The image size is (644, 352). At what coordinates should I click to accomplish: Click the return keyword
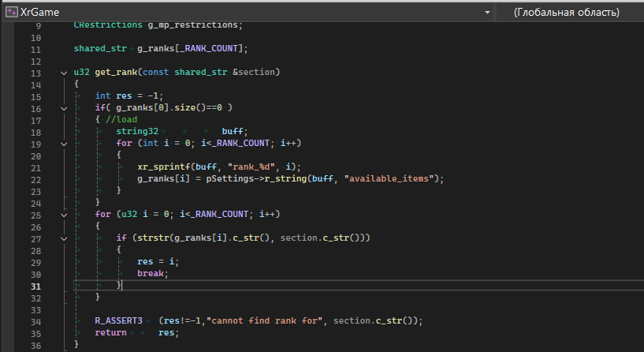(110, 332)
